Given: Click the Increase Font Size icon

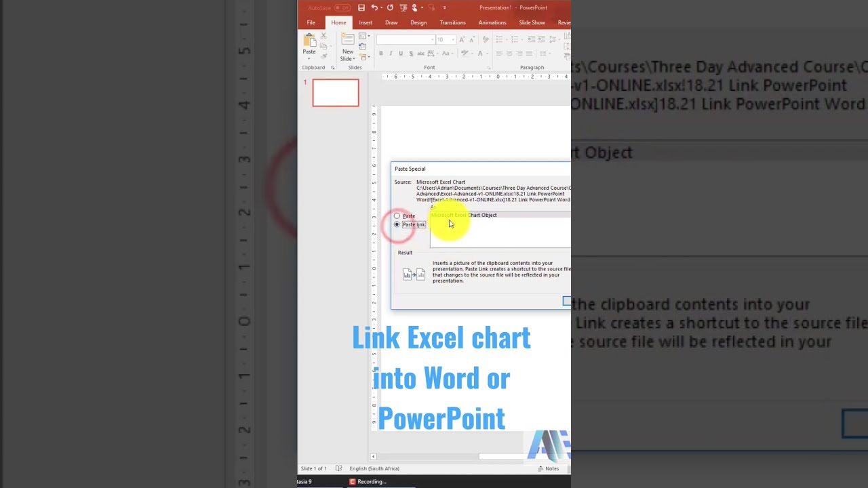Looking at the screenshot, I should (x=461, y=39).
